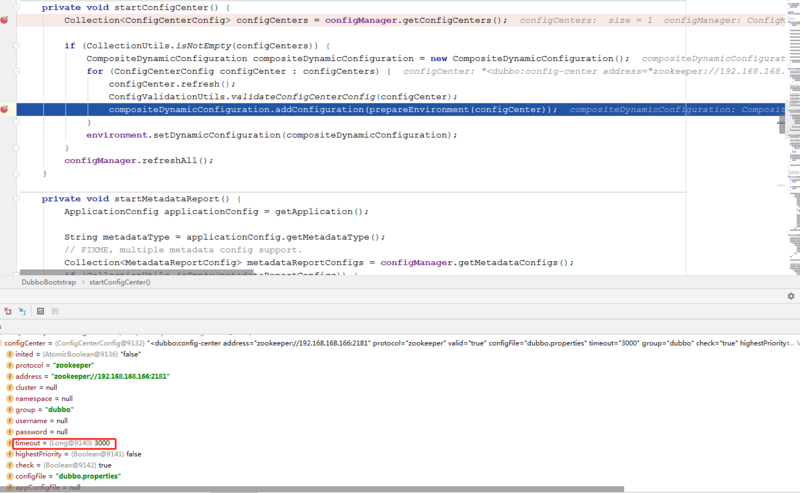Click field icon next to username
The width and height of the screenshot is (800, 493).
(10, 421)
